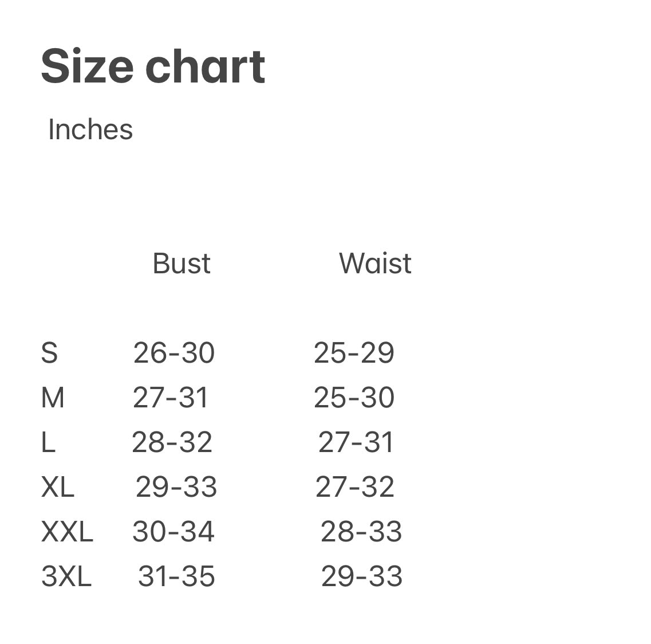Viewport: 651px width, 644px height.
Task: Click the L size row label
Action: (x=48, y=442)
